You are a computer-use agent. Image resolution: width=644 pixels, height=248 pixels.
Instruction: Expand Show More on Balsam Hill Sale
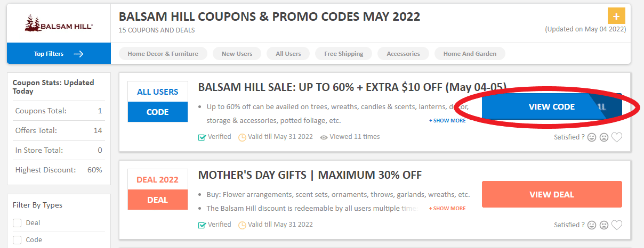(x=447, y=121)
